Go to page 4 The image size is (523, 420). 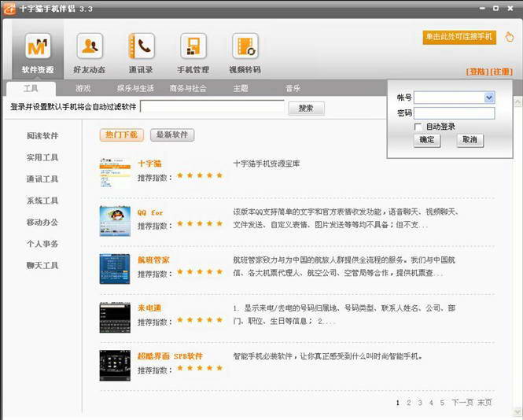[431, 403]
